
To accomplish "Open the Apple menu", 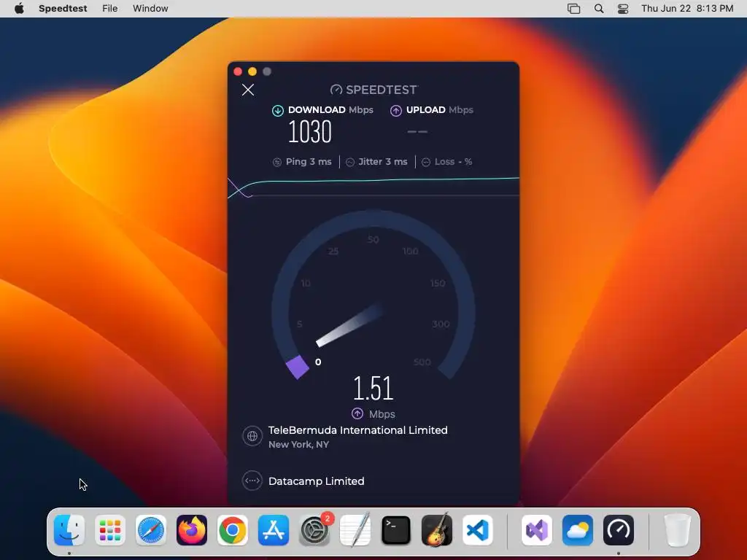I will coord(19,9).
